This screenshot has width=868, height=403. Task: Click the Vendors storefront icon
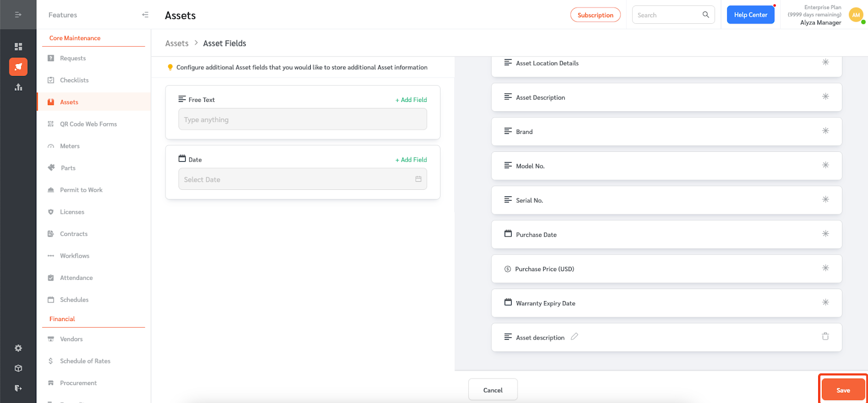[x=50, y=339]
